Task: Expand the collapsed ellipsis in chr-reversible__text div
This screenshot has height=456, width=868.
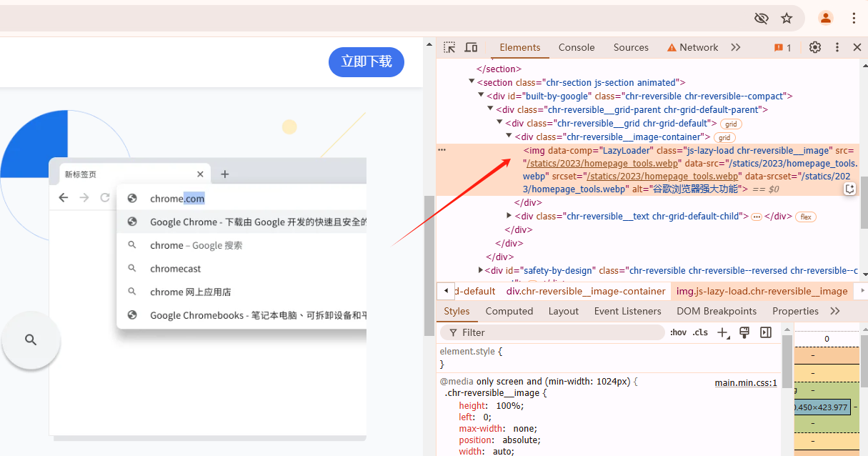Action: pos(757,217)
